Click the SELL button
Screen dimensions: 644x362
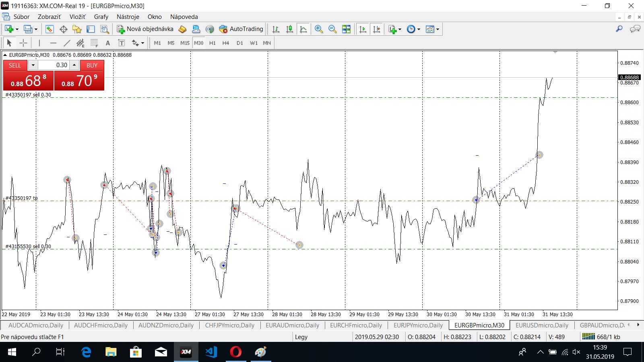coord(15,65)
